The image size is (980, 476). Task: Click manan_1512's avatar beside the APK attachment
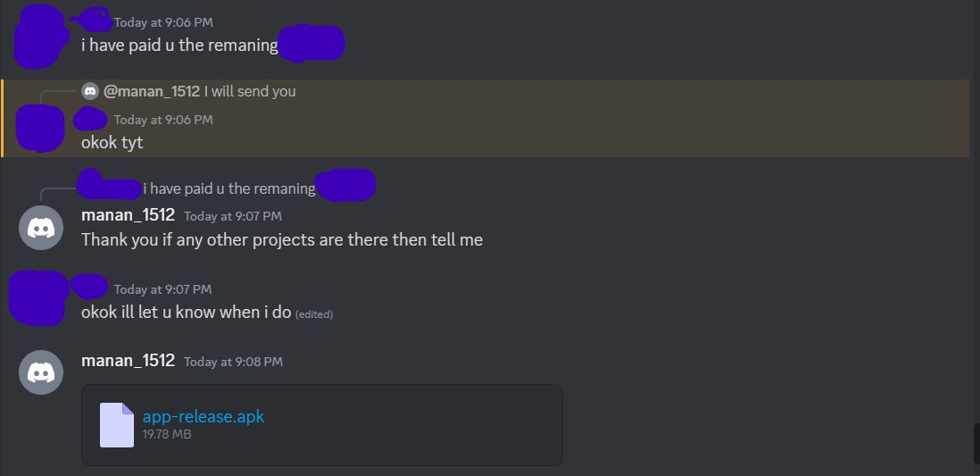pos(41,372)
